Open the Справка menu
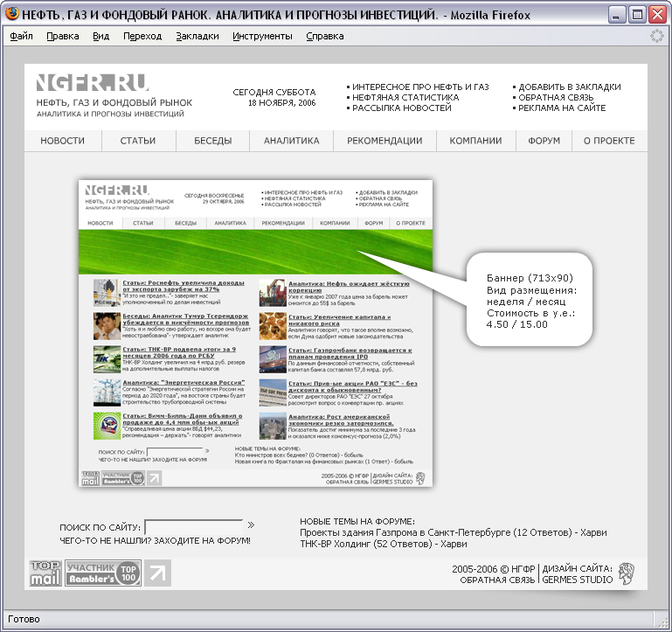Viewport: 672px width, 632px height. click(x=325, y=36)
